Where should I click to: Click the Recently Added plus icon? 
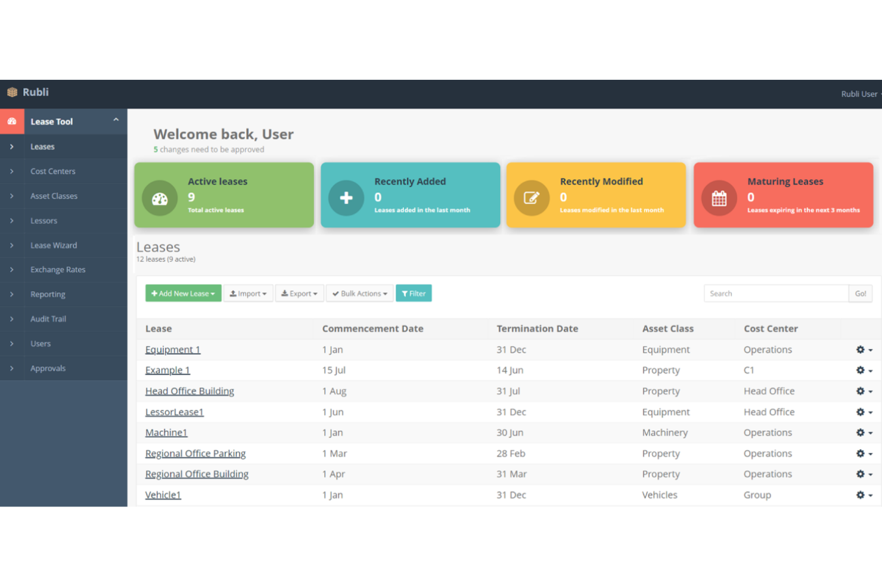pyautogui.click(x=346, y=198)
